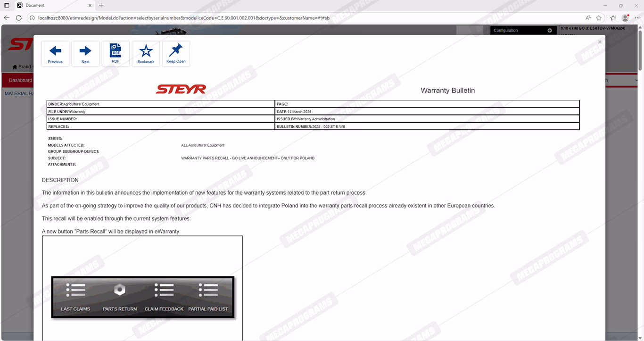Expand the Configuration panel plus icon
This screenshot has height=341, width=644.
click(x=550, y=30)
